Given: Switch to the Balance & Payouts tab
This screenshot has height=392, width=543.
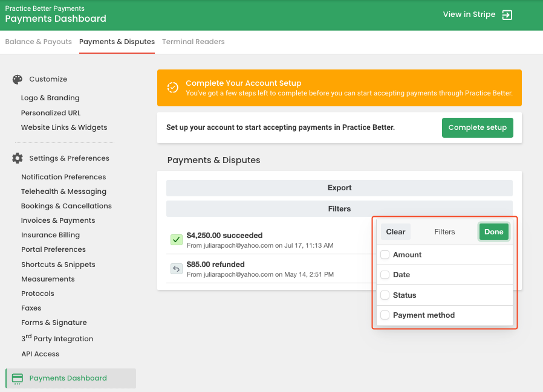Looking at the screenshot, I should pos(38,42).
